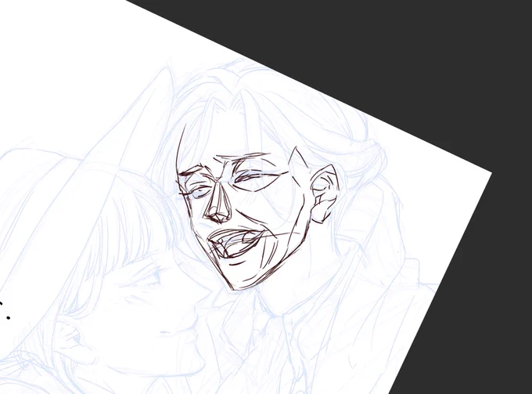This screenshot has height=394, width=532.
Task: Click the inked pointed ear on the canvas
Action: click(x=325, y=193)
